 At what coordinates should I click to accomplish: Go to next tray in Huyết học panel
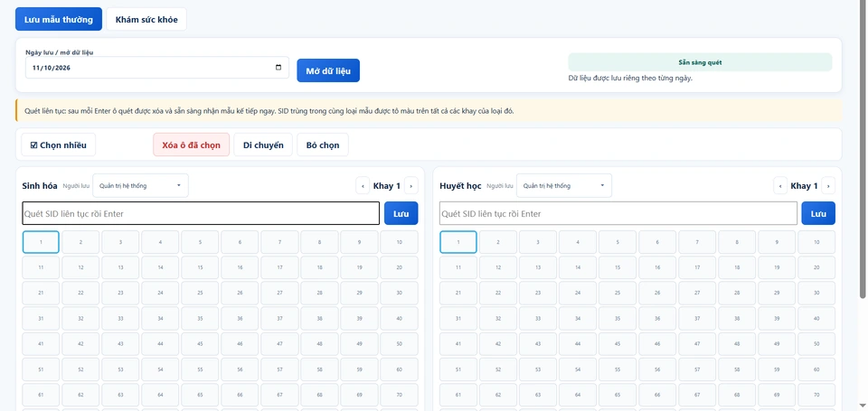[x=828, y=186]
